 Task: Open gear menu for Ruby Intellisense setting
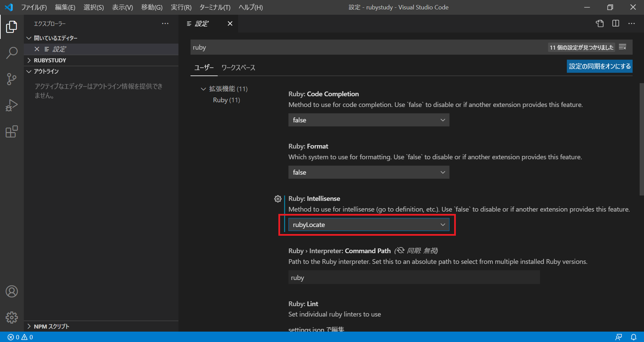click(278, 199)
